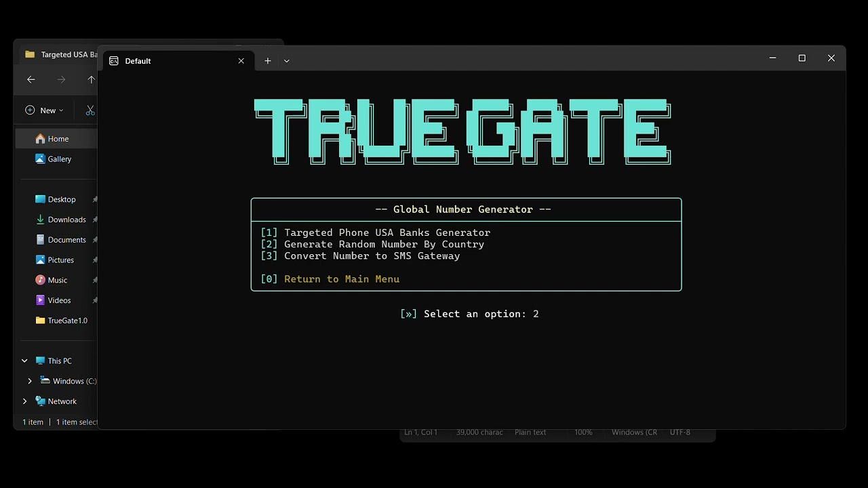Click the 100% zoom level in Notepad
The width and height of the screenshot is (868, 488).
(583, 432)
